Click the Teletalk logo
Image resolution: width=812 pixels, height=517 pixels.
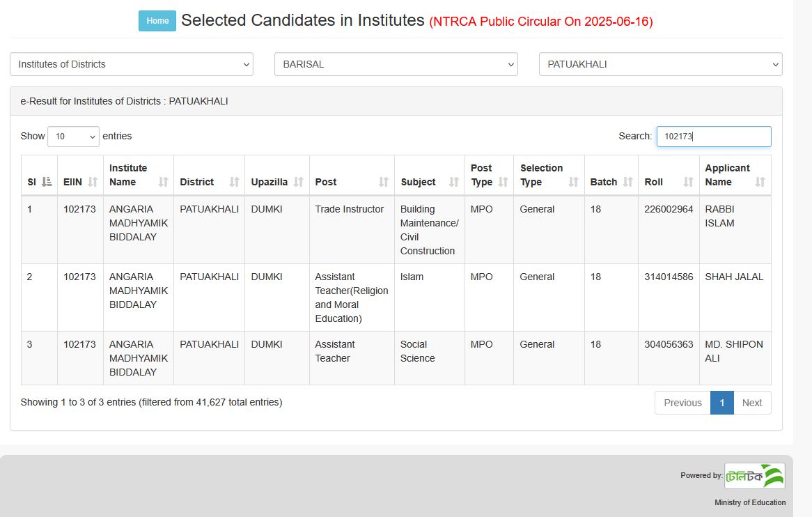point(754,476)
